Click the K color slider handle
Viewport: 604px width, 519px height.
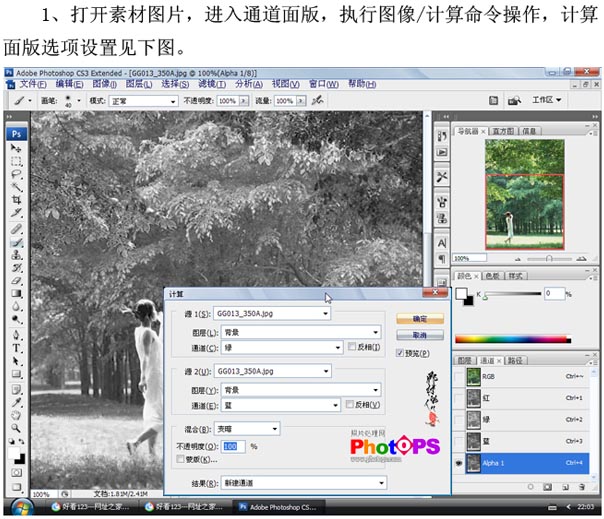click(485, 297)
